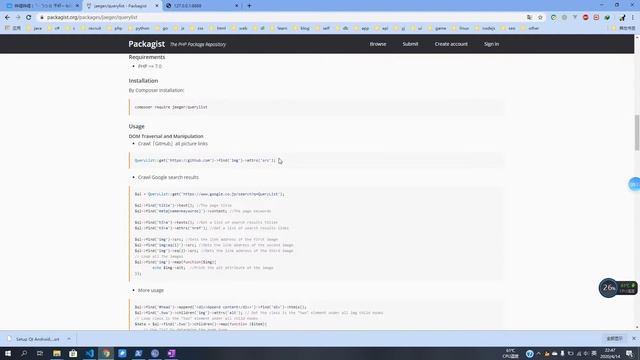Open the apps shortcut in bookmarks bar
This screenshot has width=640, height=360.
tap(13, 28)
